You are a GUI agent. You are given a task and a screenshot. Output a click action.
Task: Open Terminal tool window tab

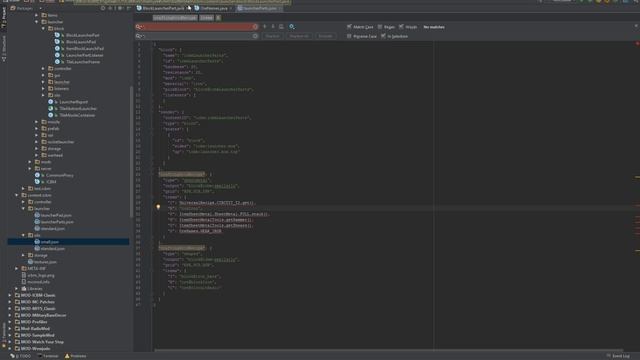(x=48, y=356)
